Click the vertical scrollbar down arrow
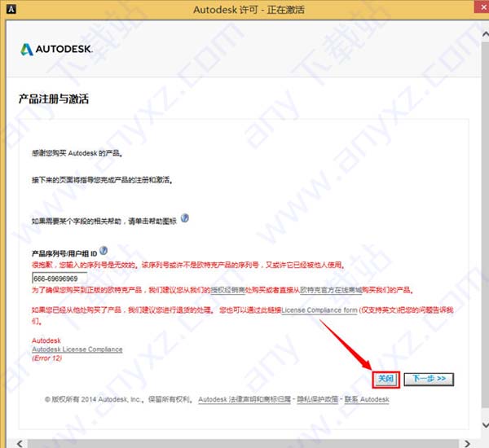Viewport: 489px width, 448px height. pyautogui.click(x=485, y=424)
